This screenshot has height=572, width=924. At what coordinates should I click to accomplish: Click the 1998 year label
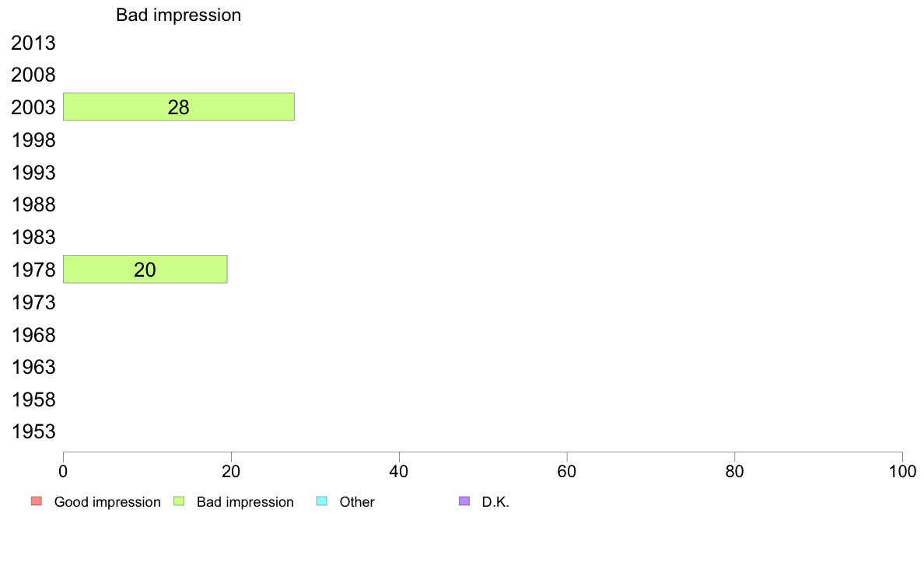coord(33,140)
